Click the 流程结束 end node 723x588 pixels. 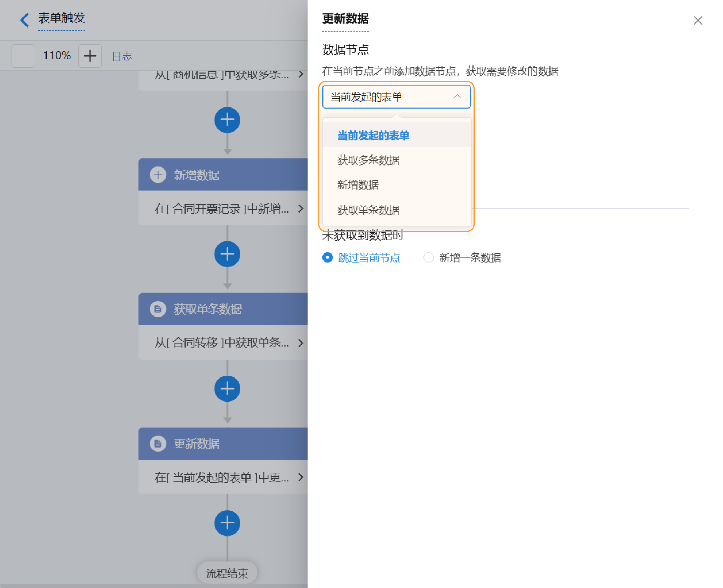coord(227,573)
